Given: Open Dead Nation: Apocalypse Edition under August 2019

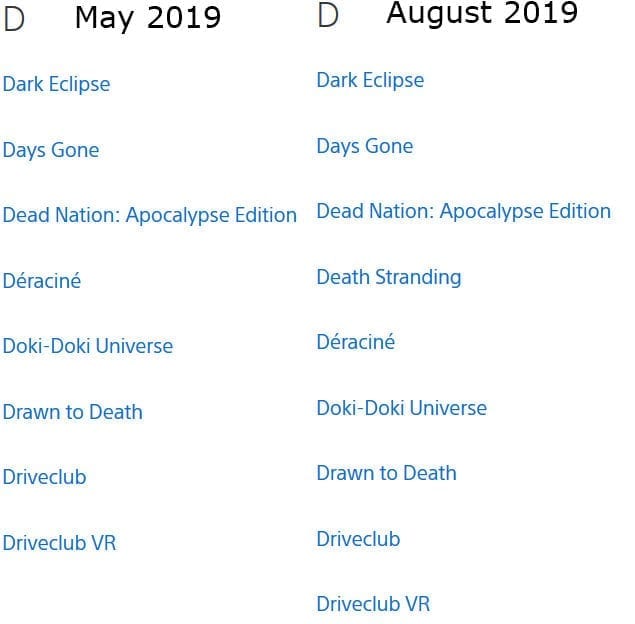Looking at the screenshot, I should click(x=463, y=211).
